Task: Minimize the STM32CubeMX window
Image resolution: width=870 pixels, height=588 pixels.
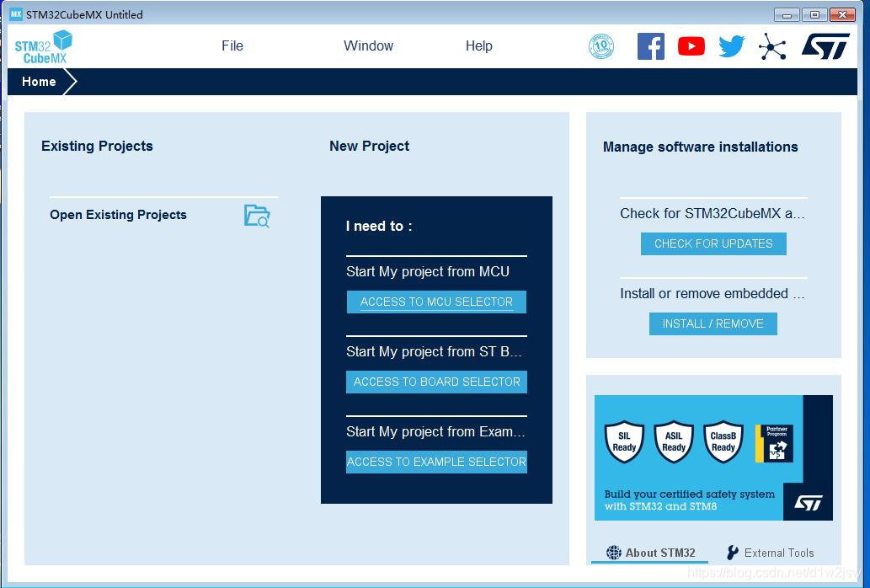Action: click(787, 15)
